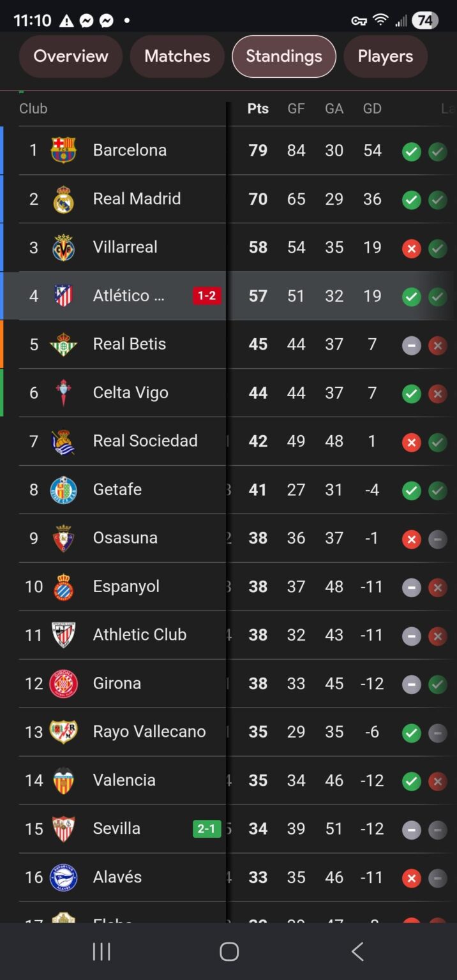Click the Standings tab
Image resolution: width=457 pixels, height=980 pixels.
283,56
